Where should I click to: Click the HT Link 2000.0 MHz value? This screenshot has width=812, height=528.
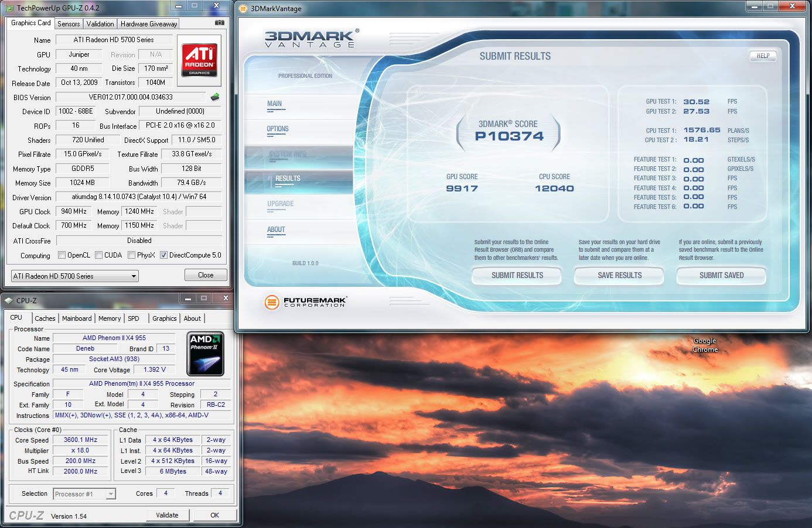(x=81, y=471)
